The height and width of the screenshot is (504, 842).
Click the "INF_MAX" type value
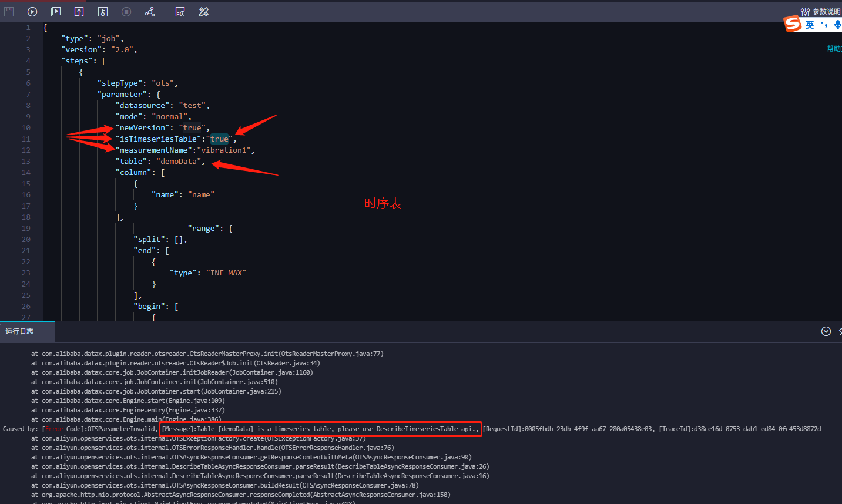pyautogui.click(x=226, y=273)
